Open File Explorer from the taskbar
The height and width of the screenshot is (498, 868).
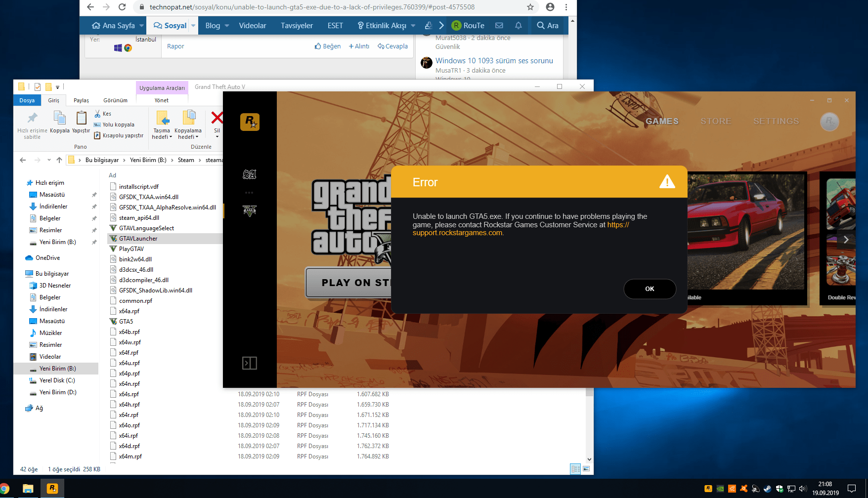point(28,489)
